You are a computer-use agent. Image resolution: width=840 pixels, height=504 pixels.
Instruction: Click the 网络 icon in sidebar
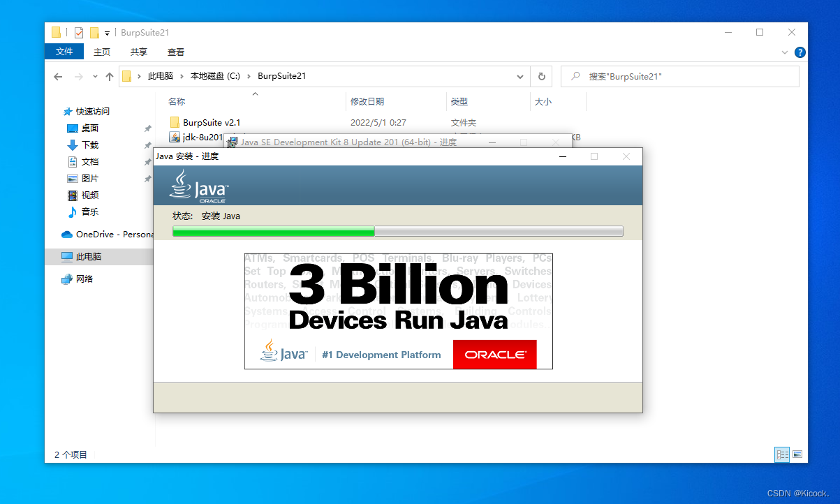[x=67, y=279]
